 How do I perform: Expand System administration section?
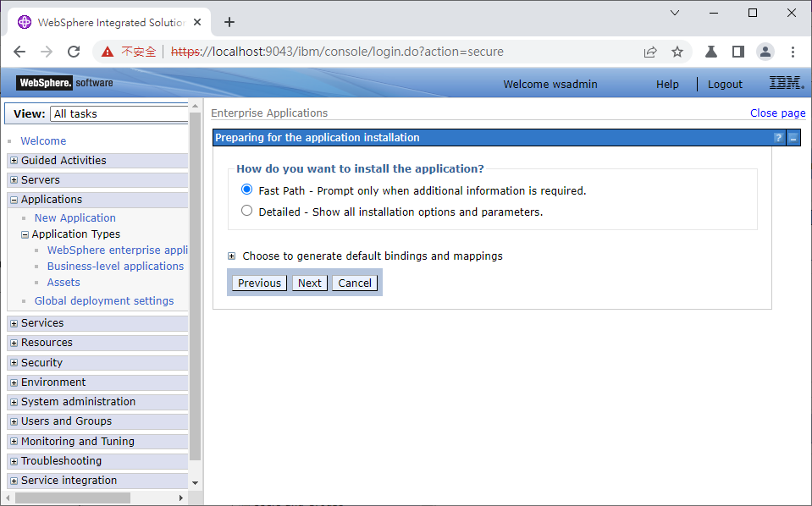coord(14,403)
